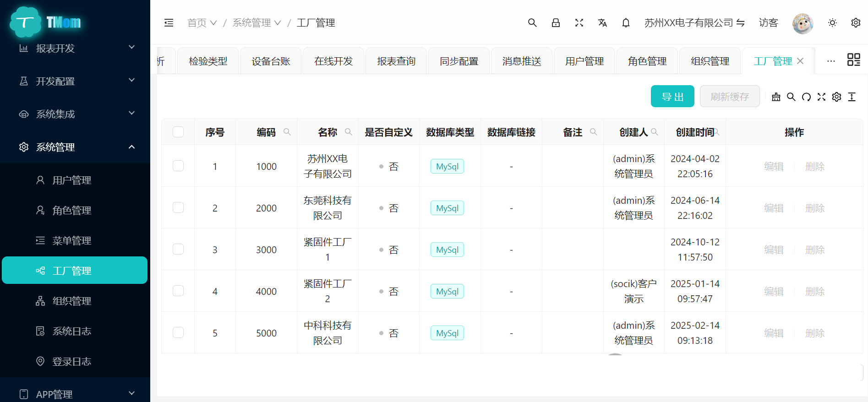Switch language using the translate icon
This screenshot has width=868, height=402.
(x=602, y=23)
